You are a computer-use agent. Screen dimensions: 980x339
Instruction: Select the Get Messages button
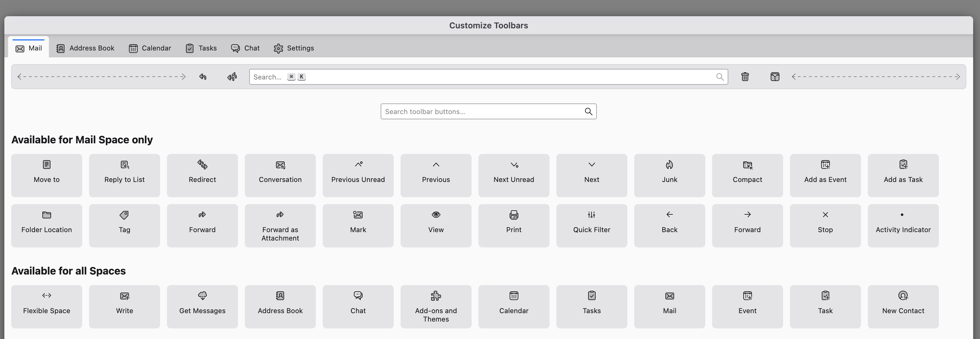[202, 306]
